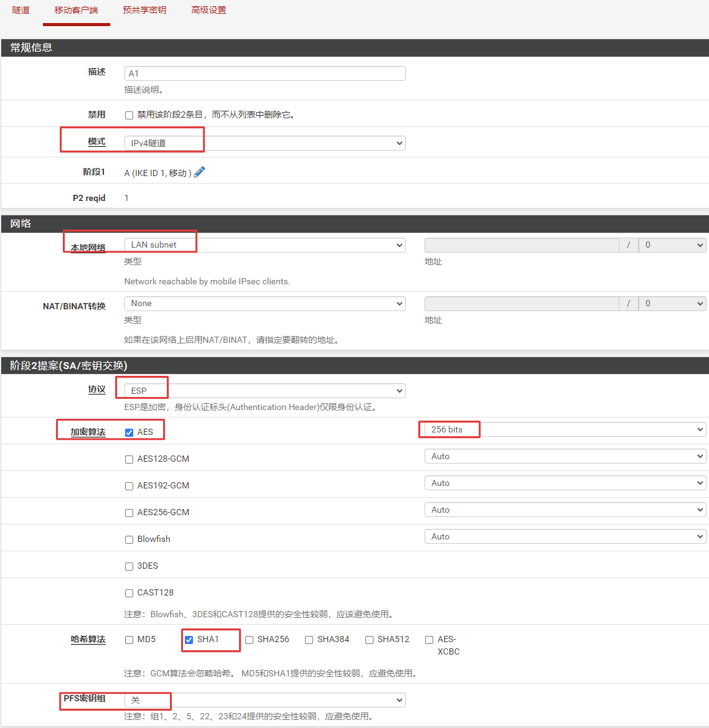Toggle the SHA1 hash checkbox
Image resolution: width=709 pixels, height=728 pixels.
(x=189, y=640)
